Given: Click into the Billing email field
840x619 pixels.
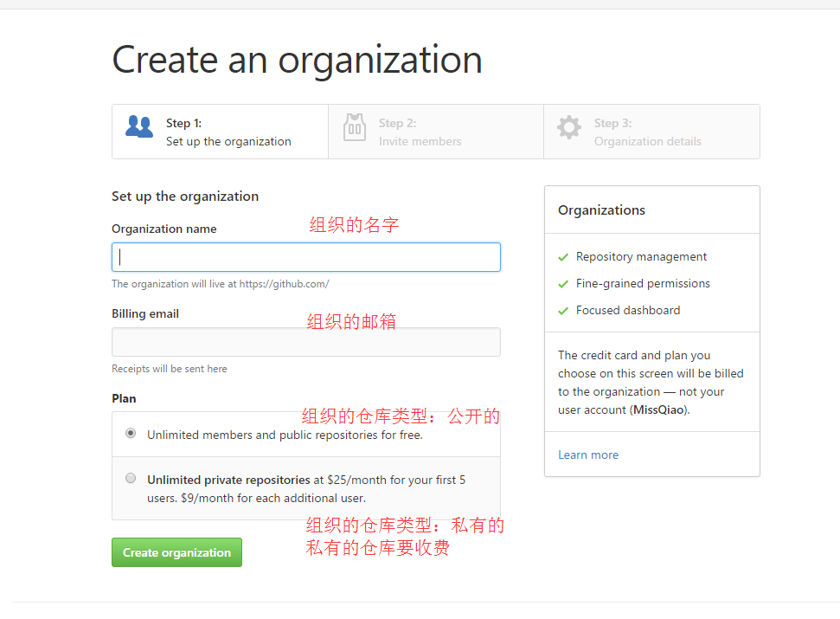Looking at the screenshot, I should [x=306, y=342].
